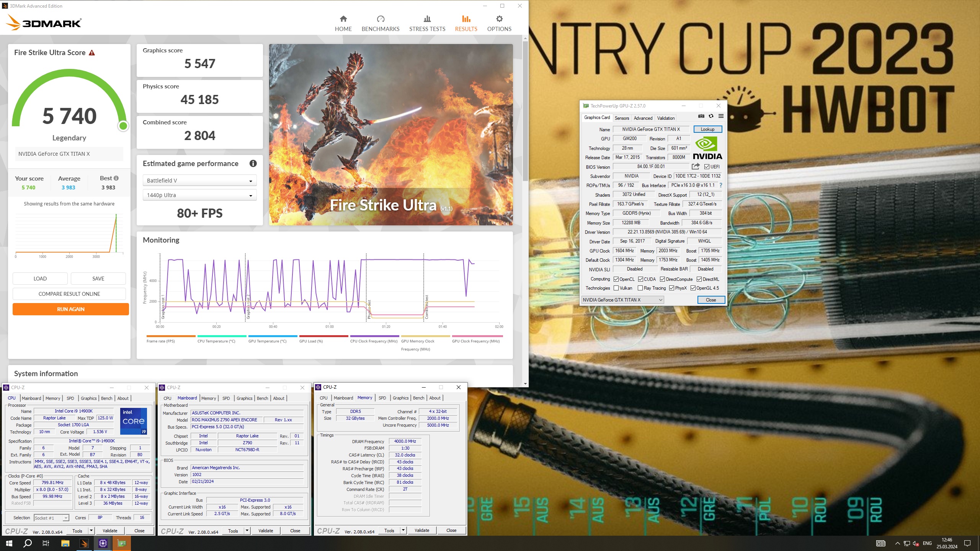This screenshot has width=980, height=551.
Task: Open the GPU-Z graphics card selector dropdown
Action: [x=622, y=300]
